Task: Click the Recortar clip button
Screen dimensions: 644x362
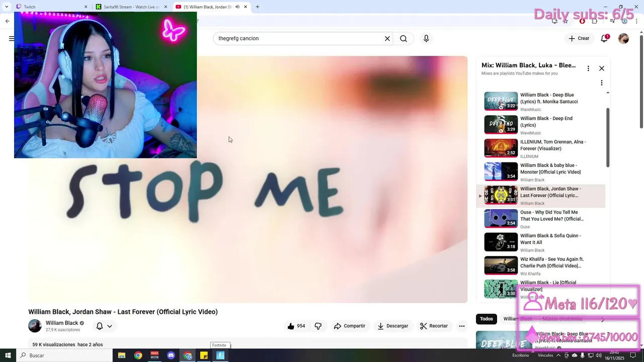Action: tap(434, 326)
